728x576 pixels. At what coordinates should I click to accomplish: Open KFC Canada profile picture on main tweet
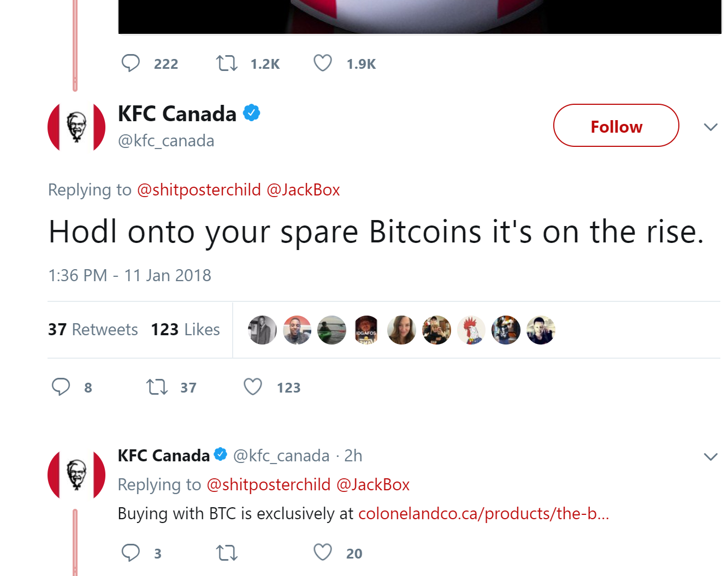tap(76, 127)
